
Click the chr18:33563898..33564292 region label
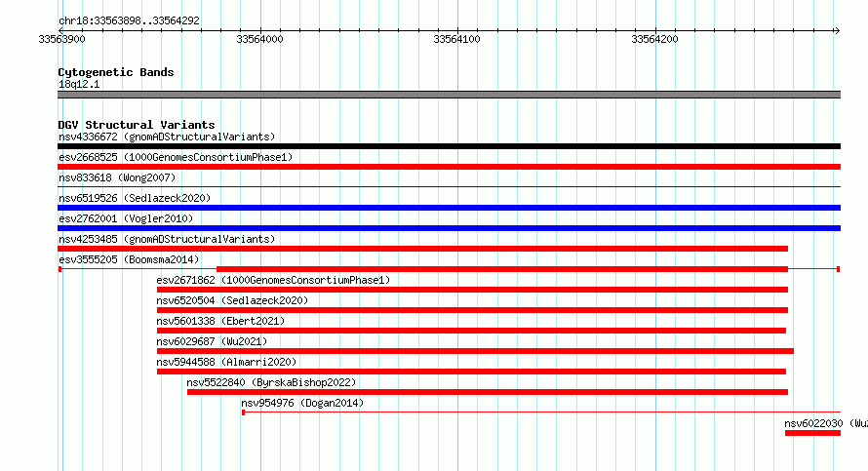pos(129,21)
